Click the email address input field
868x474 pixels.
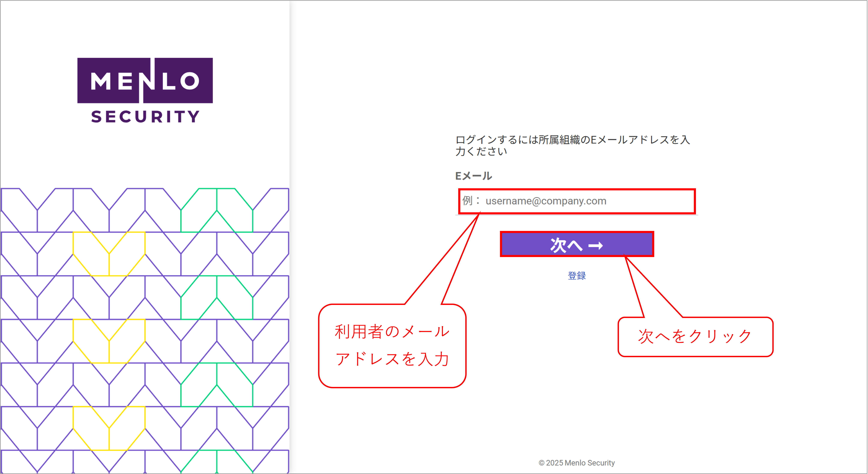tap(577, 201)
